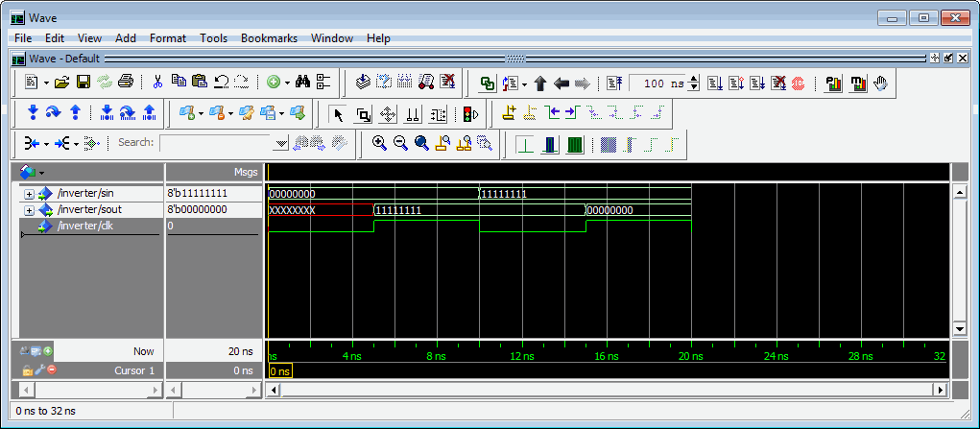The height and width of the screenshot is (429, 980).
Task: Open the add-bookmark dropdown arrow
Action: pyautogui.click(x=200, y=113)
